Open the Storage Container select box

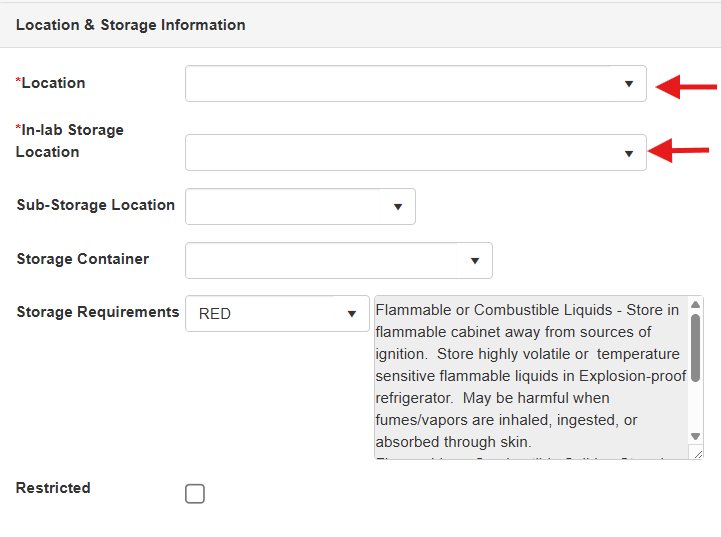tap(322, 260)
